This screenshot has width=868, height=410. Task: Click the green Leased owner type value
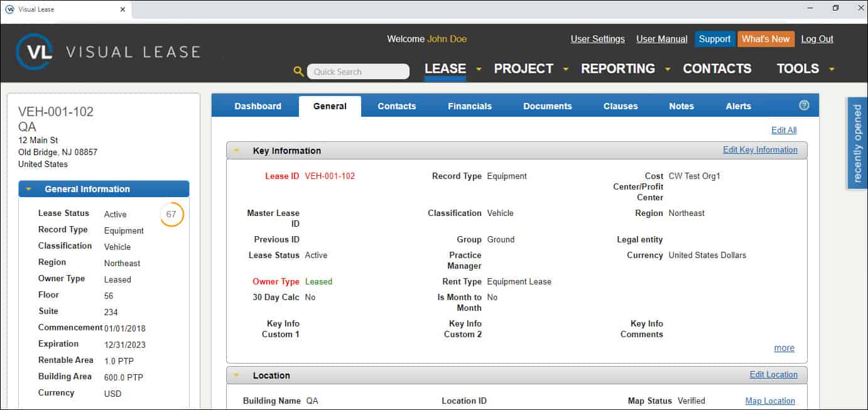tap(318, 281)
